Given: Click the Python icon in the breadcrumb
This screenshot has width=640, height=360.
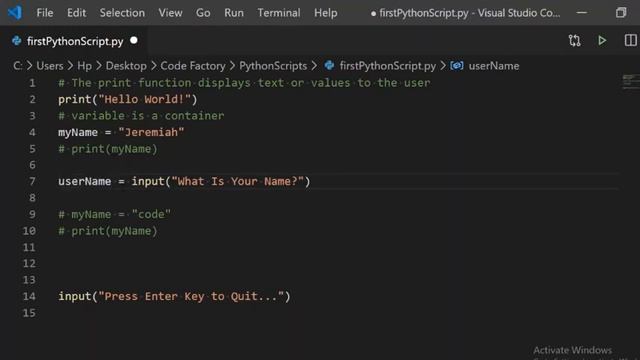Looking at the screenshot, I should (329, 65).
